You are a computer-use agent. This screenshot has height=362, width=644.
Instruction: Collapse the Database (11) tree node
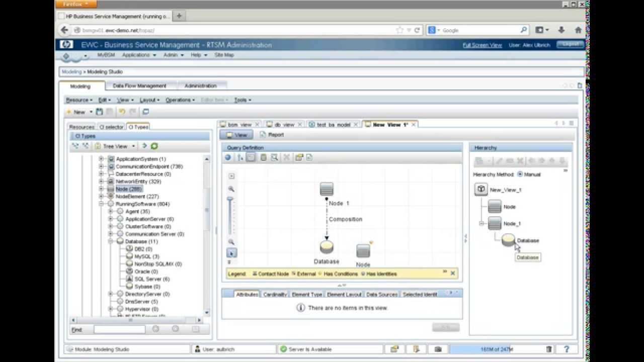tap(110, 241)
